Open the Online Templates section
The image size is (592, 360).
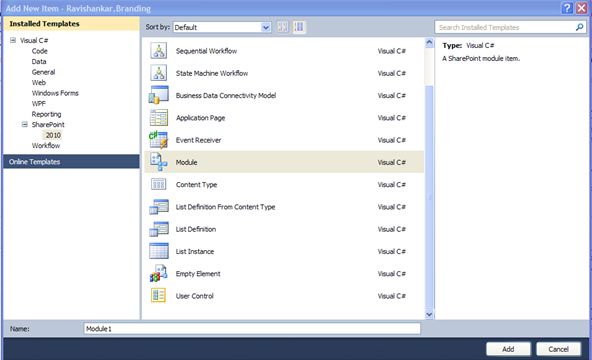click(71, 162)
